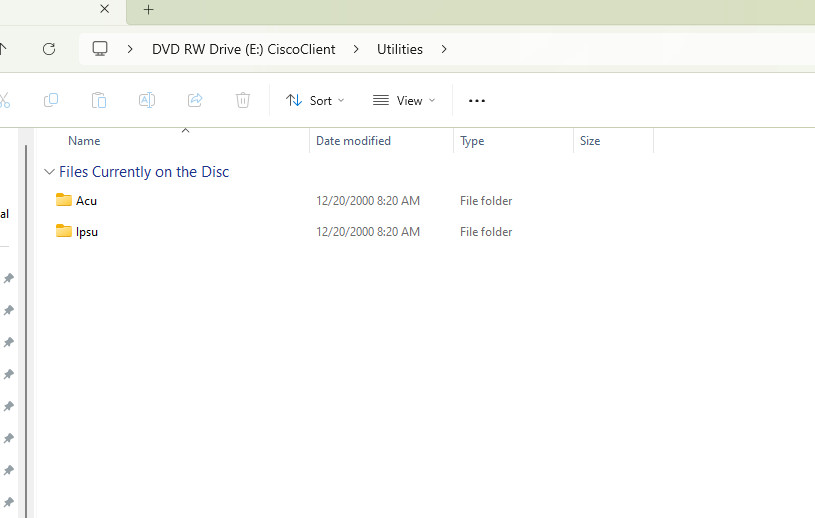Click the Delete trash can icon

tap(243, 100)
